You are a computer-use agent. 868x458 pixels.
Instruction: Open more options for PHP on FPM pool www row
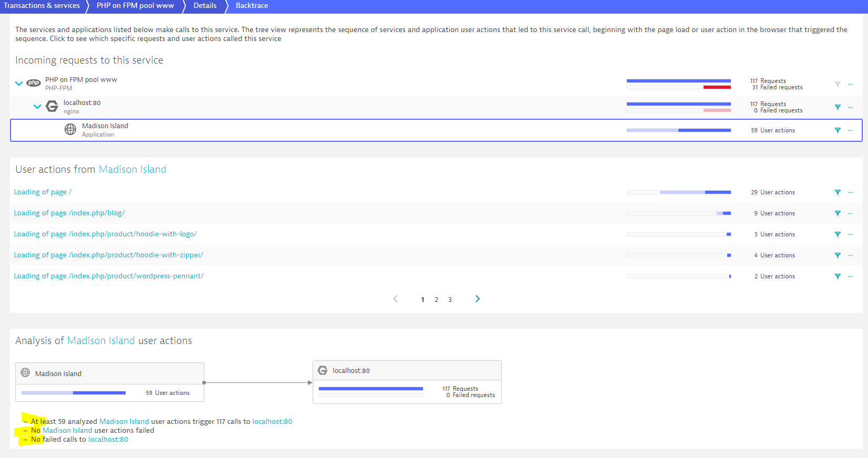click(850, 84)
